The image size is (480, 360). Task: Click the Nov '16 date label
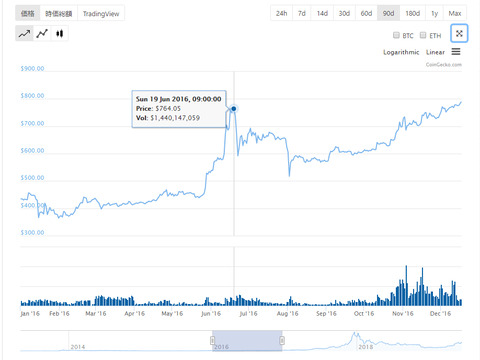[x=403, y=313]
